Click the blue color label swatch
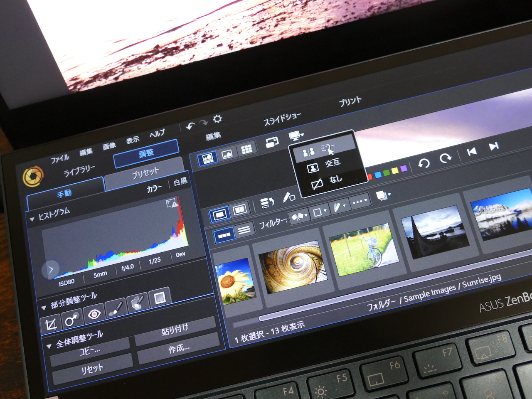The width and height of the screenshot is (532, 399). pos(378,175)
